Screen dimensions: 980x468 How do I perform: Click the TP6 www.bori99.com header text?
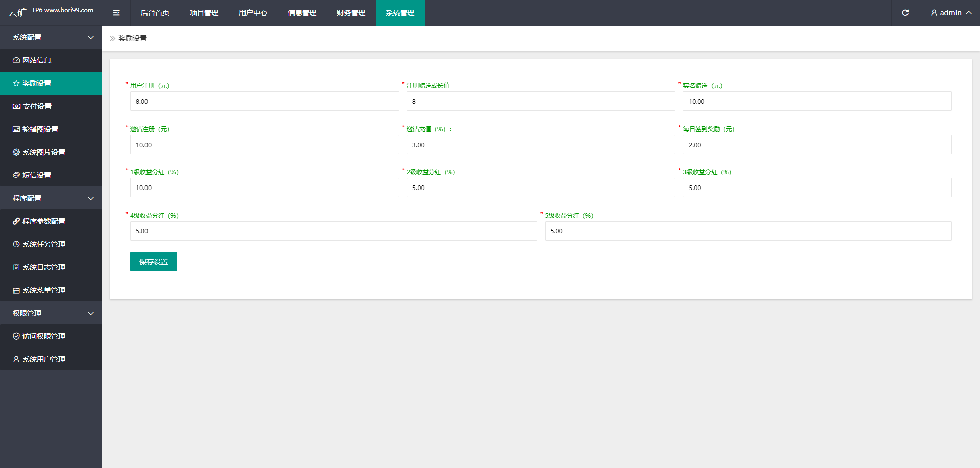click(63, 10)
